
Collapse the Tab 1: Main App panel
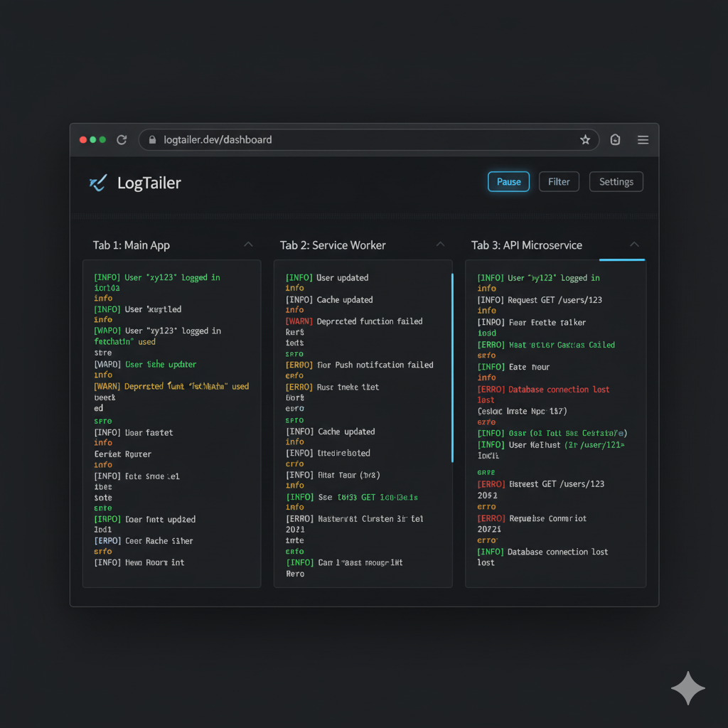click(248, 244)
